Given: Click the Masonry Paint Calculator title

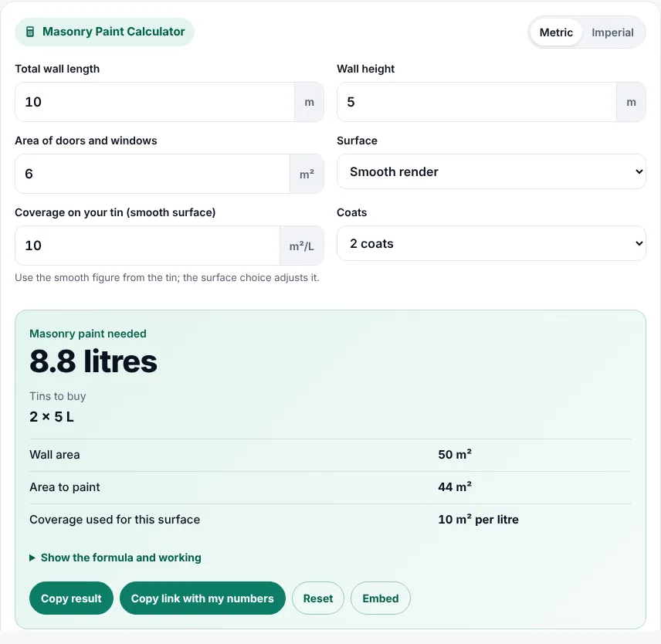Looking at the screenshot, I should (x=114, y=32).
